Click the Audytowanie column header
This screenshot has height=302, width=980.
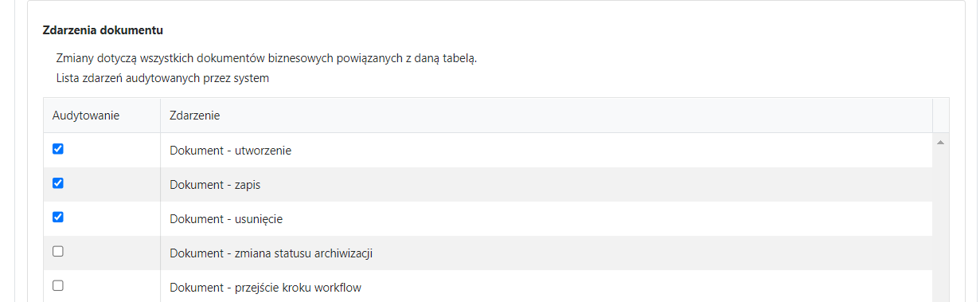86,116
